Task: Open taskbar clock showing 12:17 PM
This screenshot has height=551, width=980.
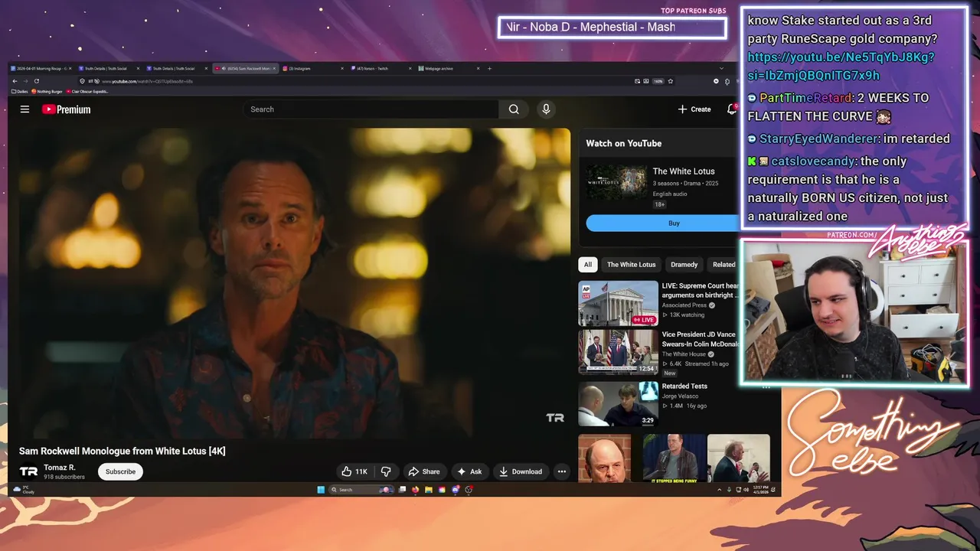Action: tap(760, 490)
